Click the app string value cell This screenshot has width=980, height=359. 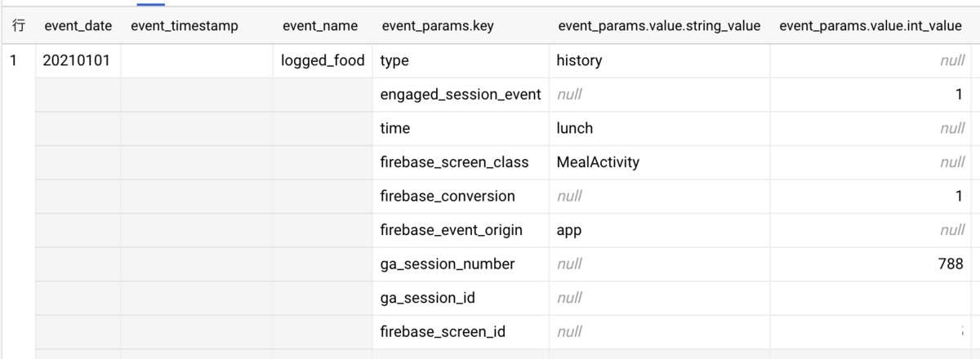(x=659, y=230)
